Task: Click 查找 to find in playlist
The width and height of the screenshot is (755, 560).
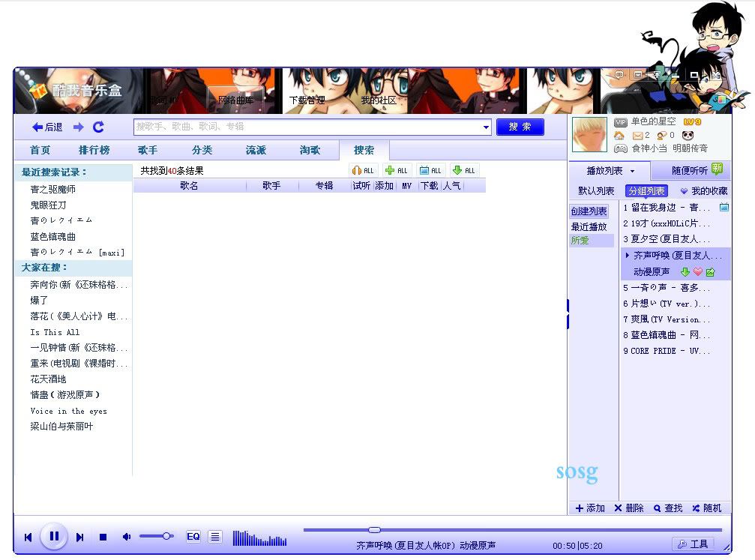Action: pyautogui.click(x=668, y=508)
